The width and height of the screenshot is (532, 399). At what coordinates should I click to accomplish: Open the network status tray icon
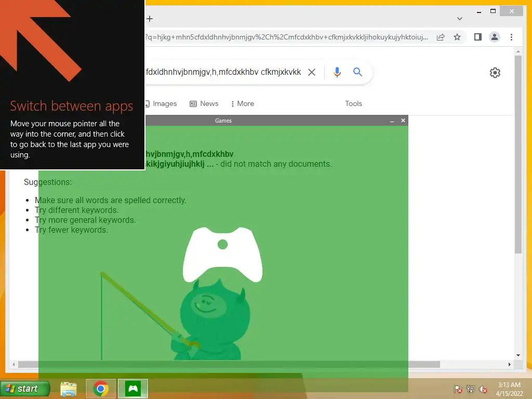click(471, 389)
